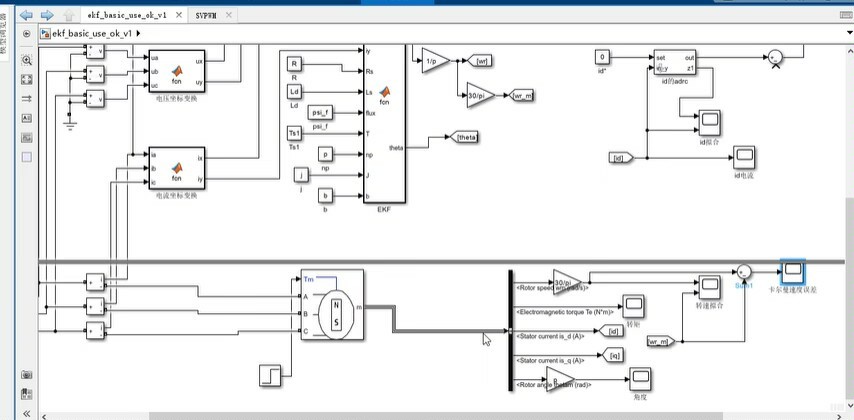Screen dimensions: 854x420
Task: Select the Zoom magnifier tool in palette
Action: click(27, 60)
